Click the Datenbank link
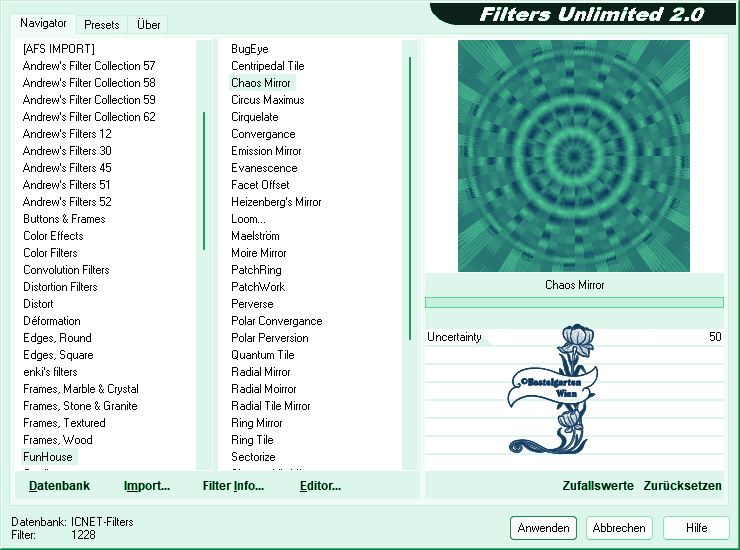Viewport: 740px width, 550px height. click(x=59, y=486)
